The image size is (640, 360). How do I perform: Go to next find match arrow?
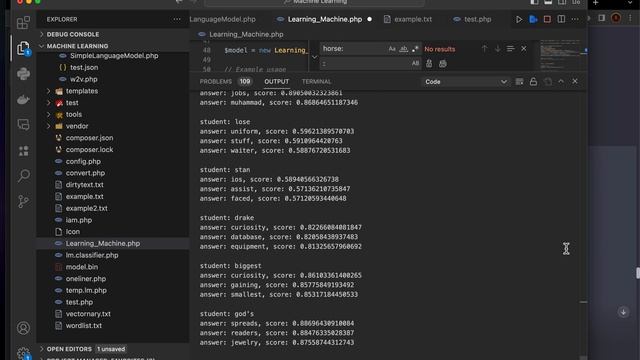[x=497, y=49]
